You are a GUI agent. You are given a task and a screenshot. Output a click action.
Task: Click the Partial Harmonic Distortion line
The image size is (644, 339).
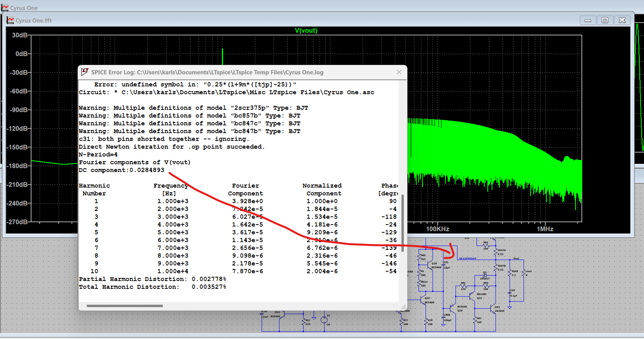click(x=152, y=279)
